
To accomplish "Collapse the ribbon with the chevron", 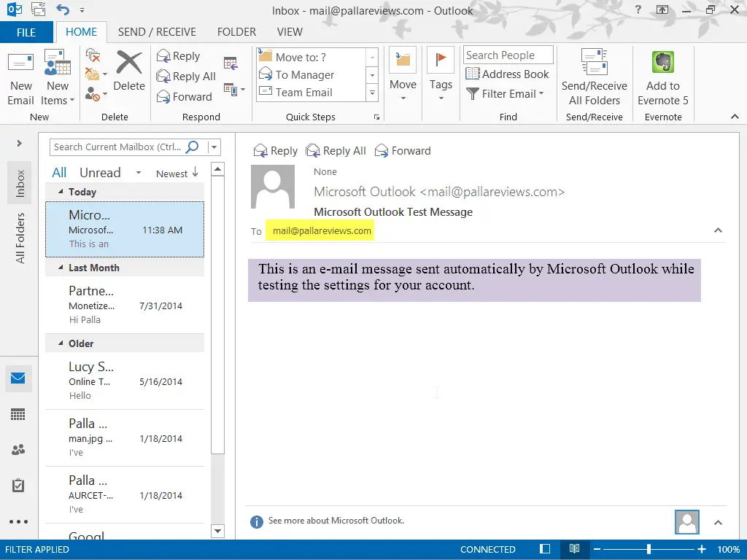I will (x=735, y=117).
